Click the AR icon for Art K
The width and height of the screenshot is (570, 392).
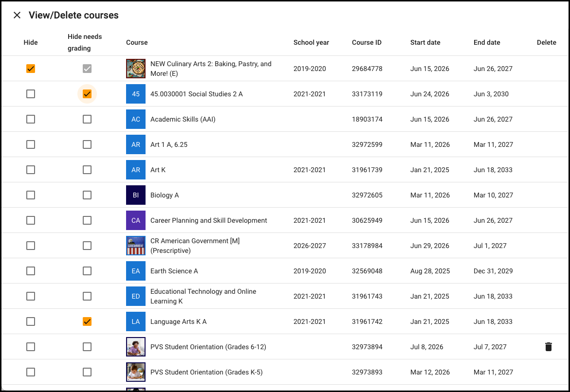click(136, 170)
